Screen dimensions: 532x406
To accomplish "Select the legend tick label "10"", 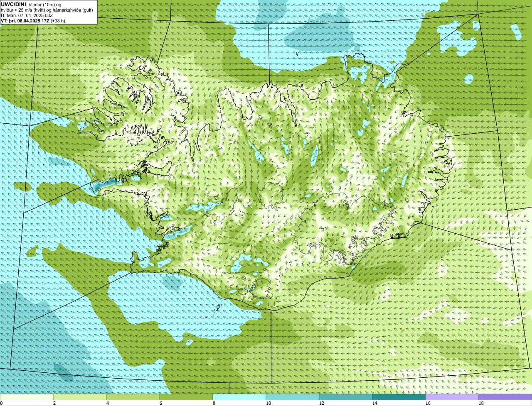I will (x=268, y=403).
